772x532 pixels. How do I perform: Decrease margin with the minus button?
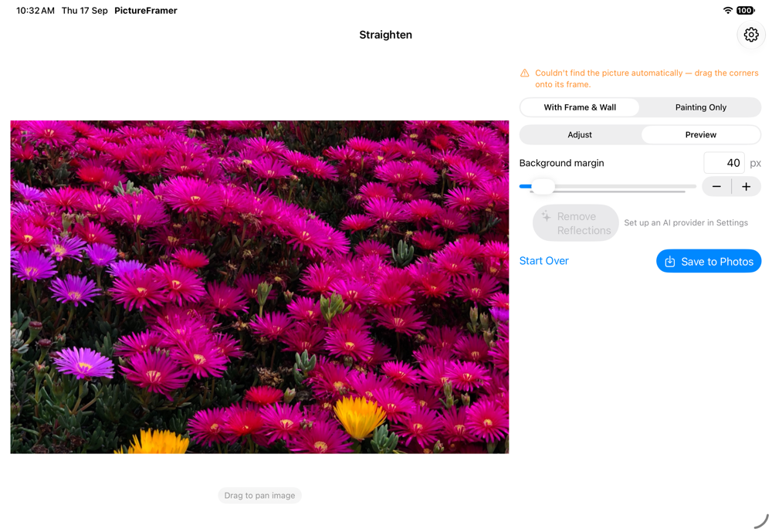pos(716,187)
